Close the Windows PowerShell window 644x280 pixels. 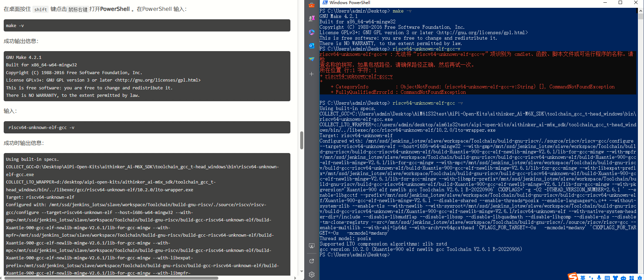pos(636,3)
